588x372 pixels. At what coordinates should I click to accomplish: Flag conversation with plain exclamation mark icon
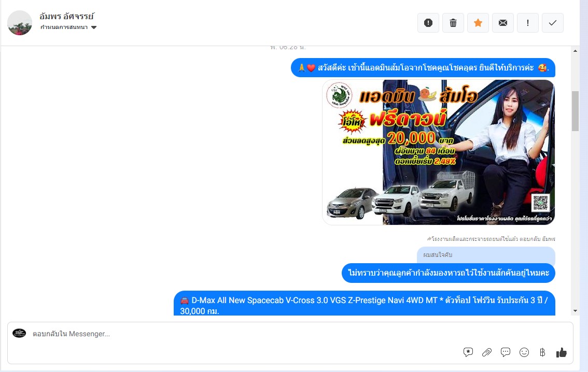pos(528,23)
